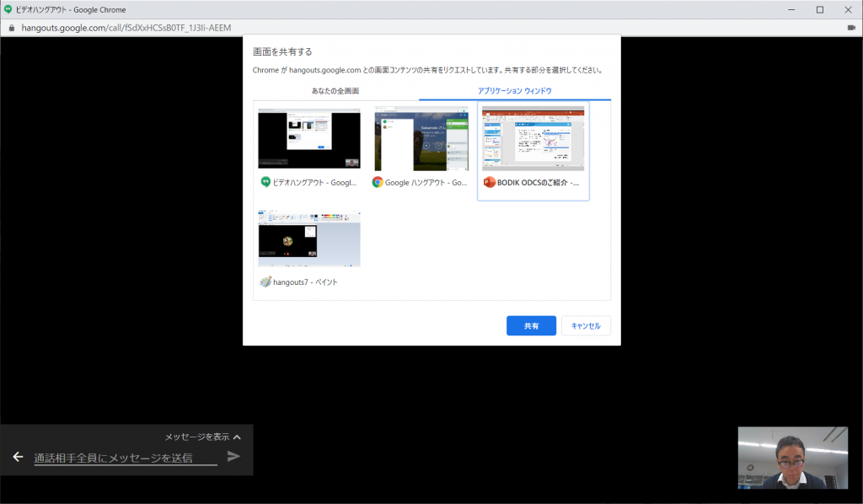Click the back arrow in the message panel
Viewport: 863px width, 504px height.
(x=18, y=457)
